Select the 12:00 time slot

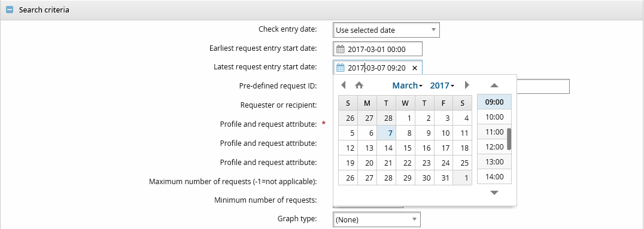[x=494, y=146]
